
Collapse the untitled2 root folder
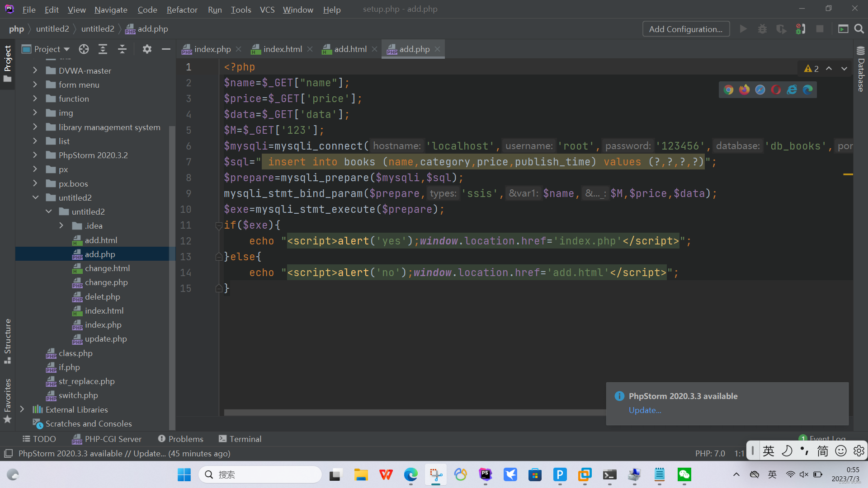tap(35, 197)
